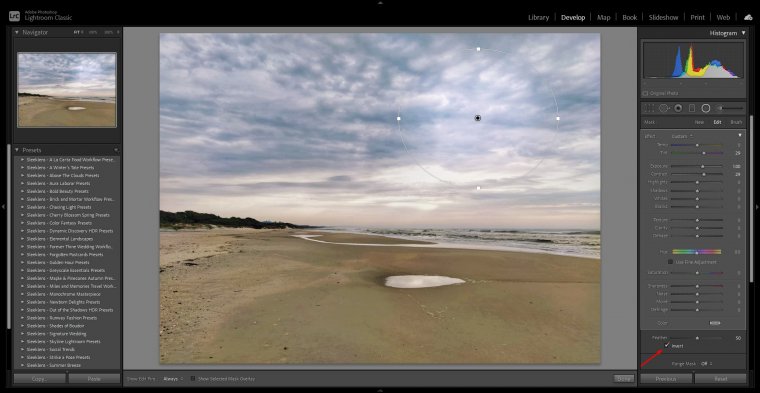Viewport: 760px width, 393px height.
Task: Click the Reset button
Action: click(x=720, y=378)
